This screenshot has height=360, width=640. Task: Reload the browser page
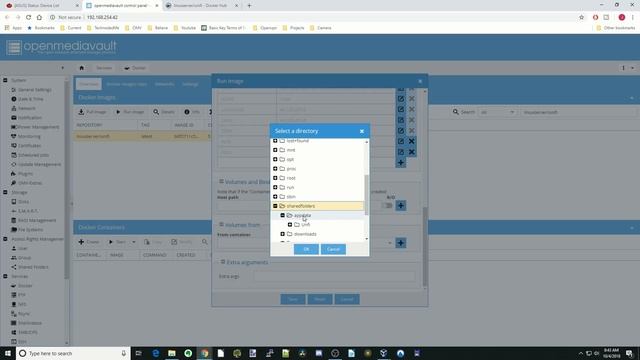point(28,17)
